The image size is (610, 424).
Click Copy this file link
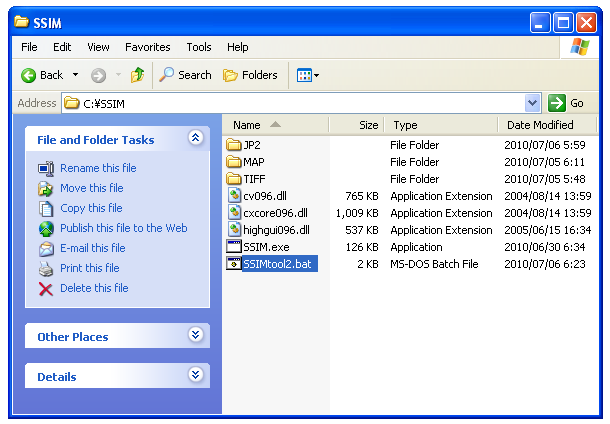click(91, 208)
